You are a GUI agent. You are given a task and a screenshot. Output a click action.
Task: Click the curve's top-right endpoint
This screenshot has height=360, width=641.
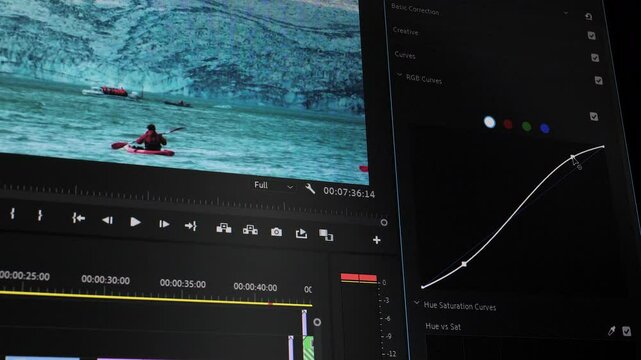[x=603, y=146]
